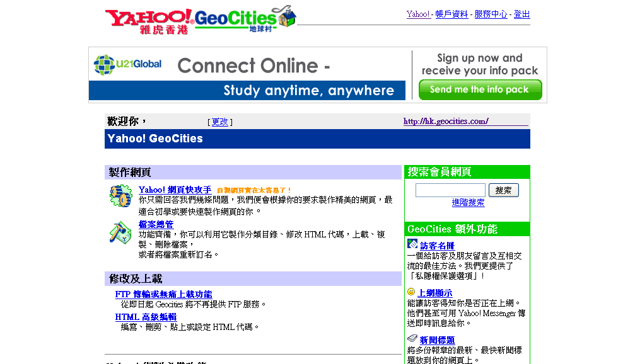This screenshot has width=635, height=364.
Task: Click the hammer icon beside 檔案總管
Action: [x=120, y=232]
